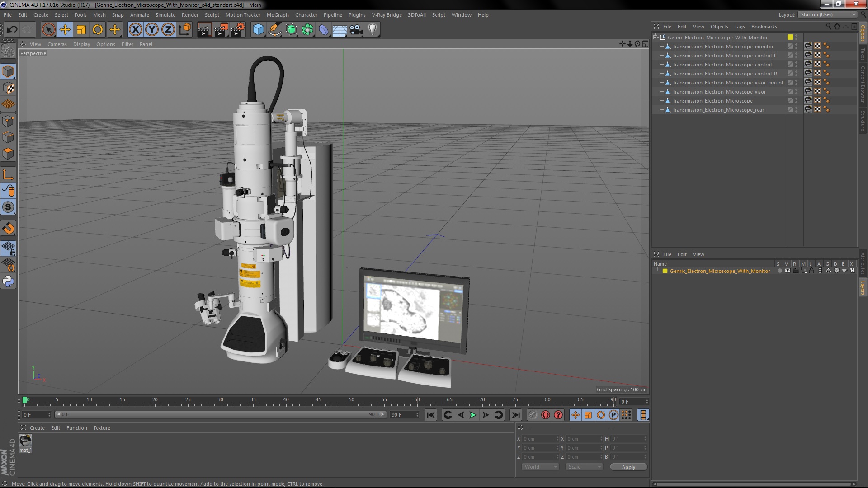Open the Layout Startup dropdown
868x488 pixels.
828,15
